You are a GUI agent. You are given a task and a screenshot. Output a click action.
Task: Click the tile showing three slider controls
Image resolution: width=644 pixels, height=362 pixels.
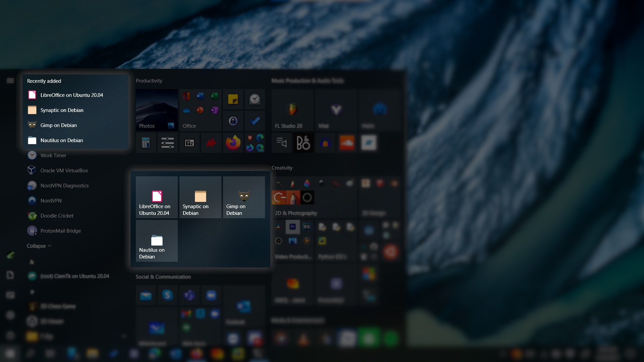tap(167, 142)
